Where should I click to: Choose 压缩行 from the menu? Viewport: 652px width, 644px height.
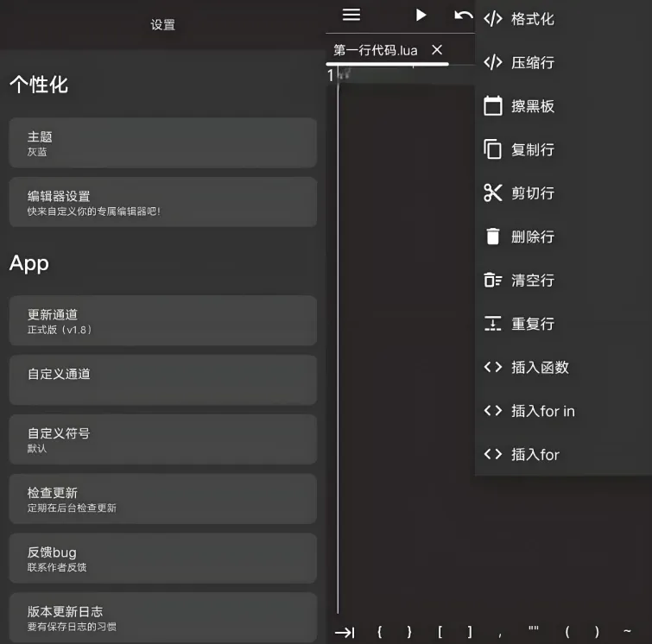point(563,62)
